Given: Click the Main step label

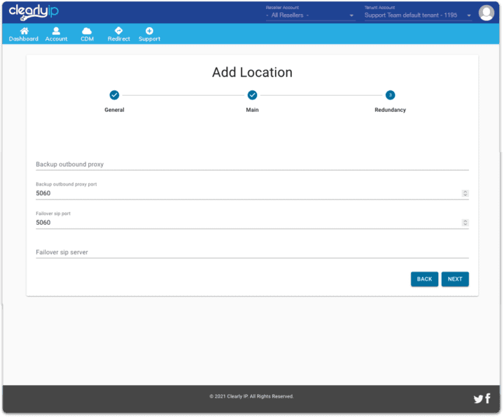Looking at the screenshot, I should [x=252, y=110].
